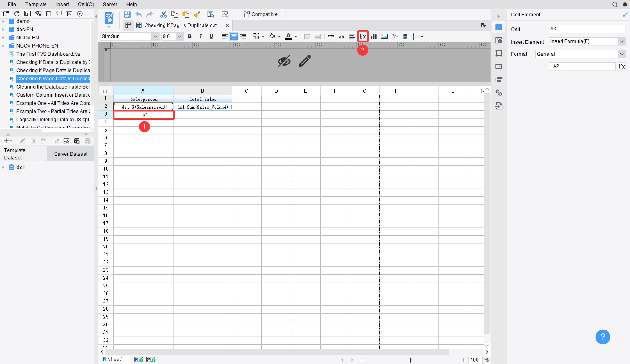Insert an image via the image toolbar icon
Viewport: 630px width, 364px height.
(384, 36)
